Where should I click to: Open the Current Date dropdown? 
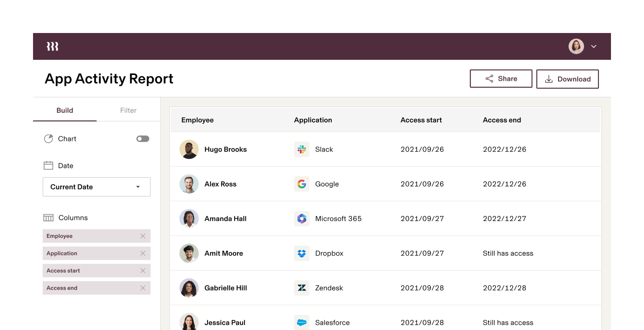pos(97,187)
